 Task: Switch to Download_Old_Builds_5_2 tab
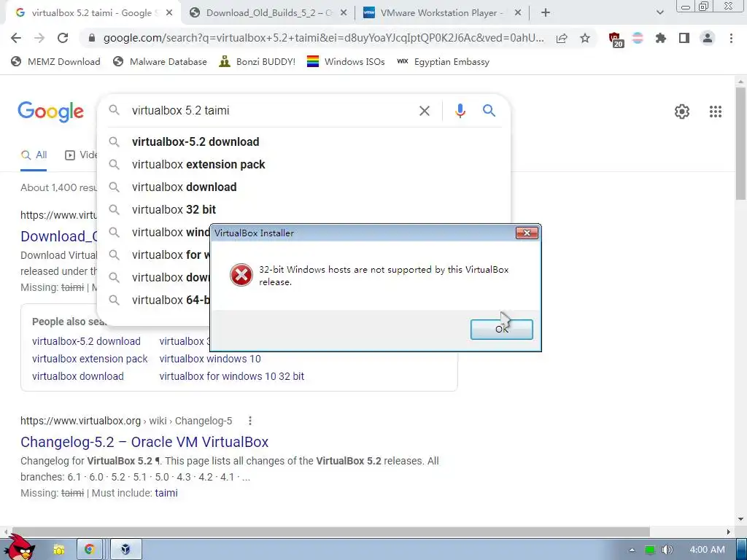[x=268, y=13]
